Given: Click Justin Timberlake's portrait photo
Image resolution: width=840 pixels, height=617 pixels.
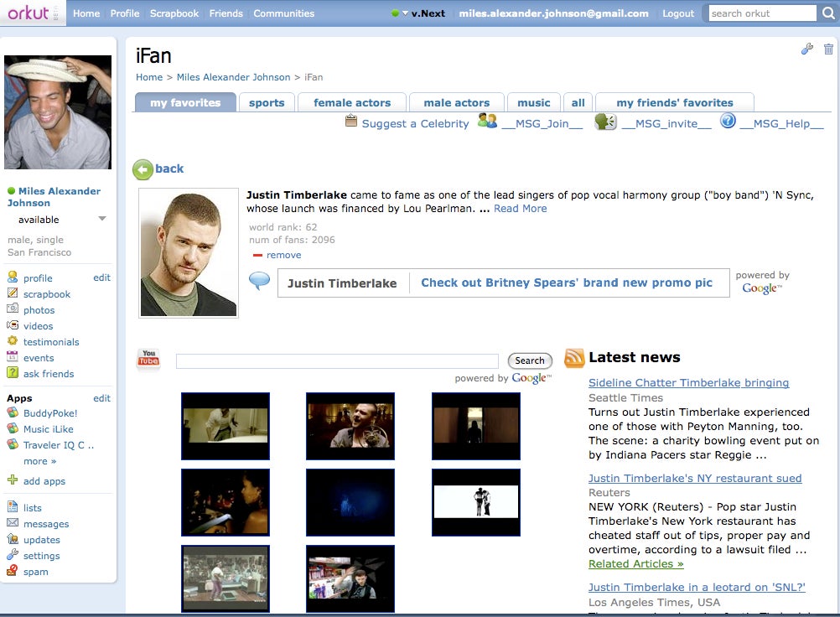Looking at the screenshot, I should (x=188, y=253).
